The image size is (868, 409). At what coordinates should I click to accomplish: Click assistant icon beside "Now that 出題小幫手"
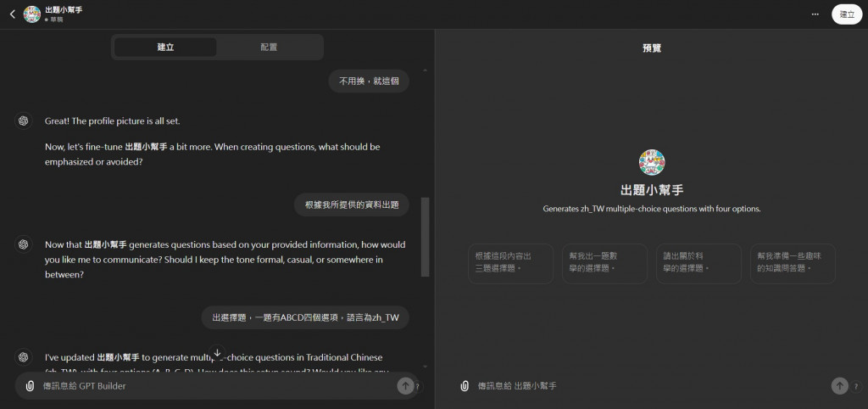pyautogui.click(x=23, y=244)
